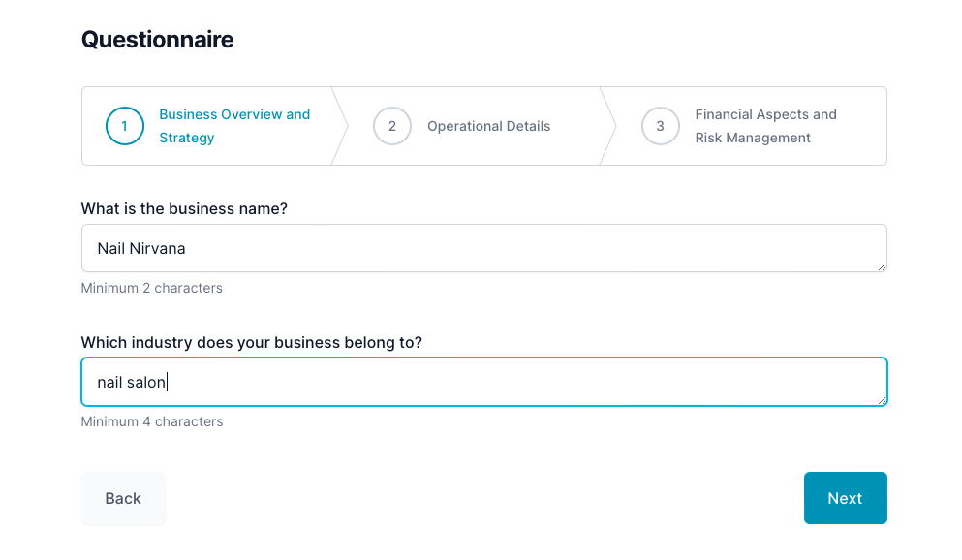The width and height of the screenshot is (962, 560).
Task: Click inside the industry input field
Action: (x=484, y=382)
